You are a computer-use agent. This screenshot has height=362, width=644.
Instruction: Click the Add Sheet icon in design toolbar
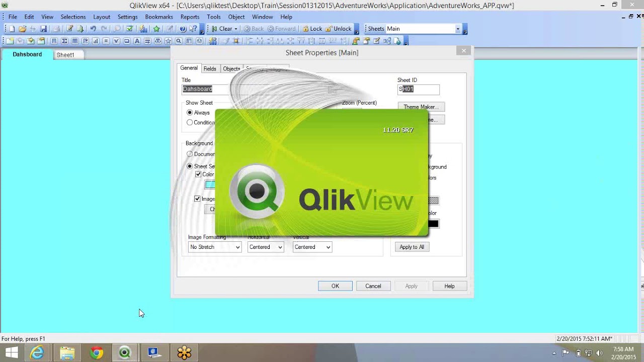click(x=10, y=41)
